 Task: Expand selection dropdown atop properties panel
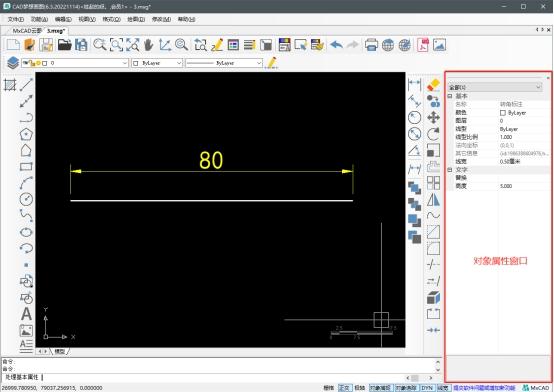[495, 87]
